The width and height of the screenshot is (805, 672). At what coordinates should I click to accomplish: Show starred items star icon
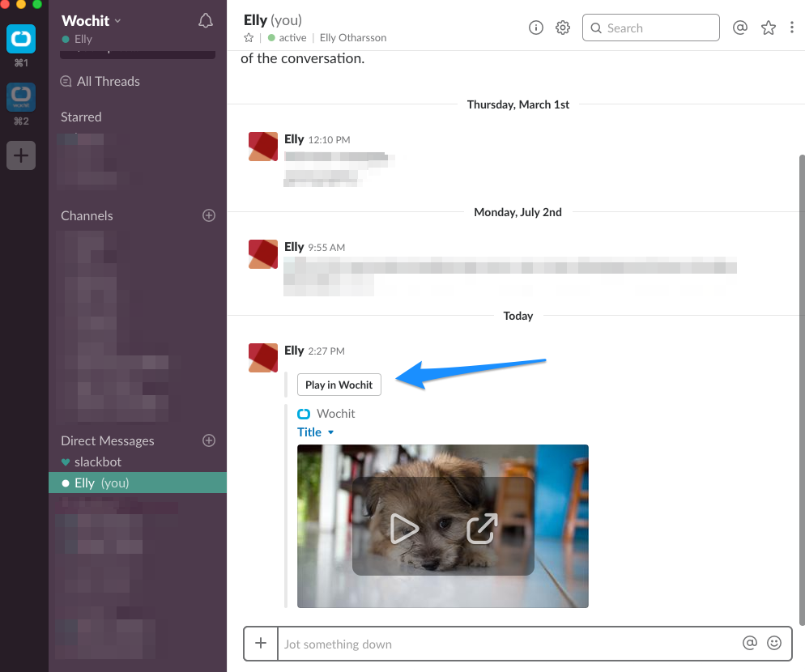768,28
